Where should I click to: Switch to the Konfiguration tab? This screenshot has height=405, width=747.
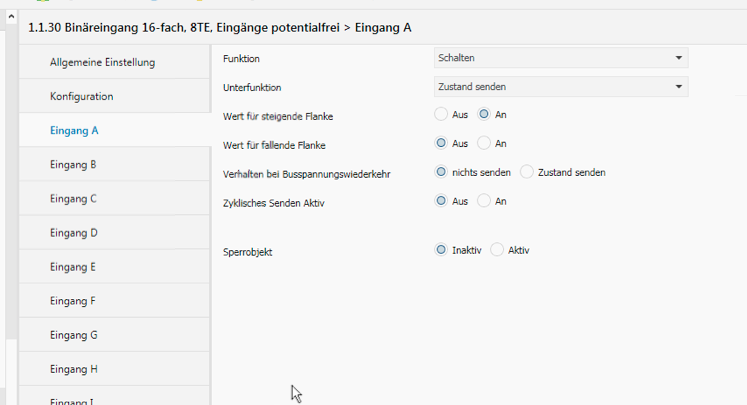pos(81,96)
